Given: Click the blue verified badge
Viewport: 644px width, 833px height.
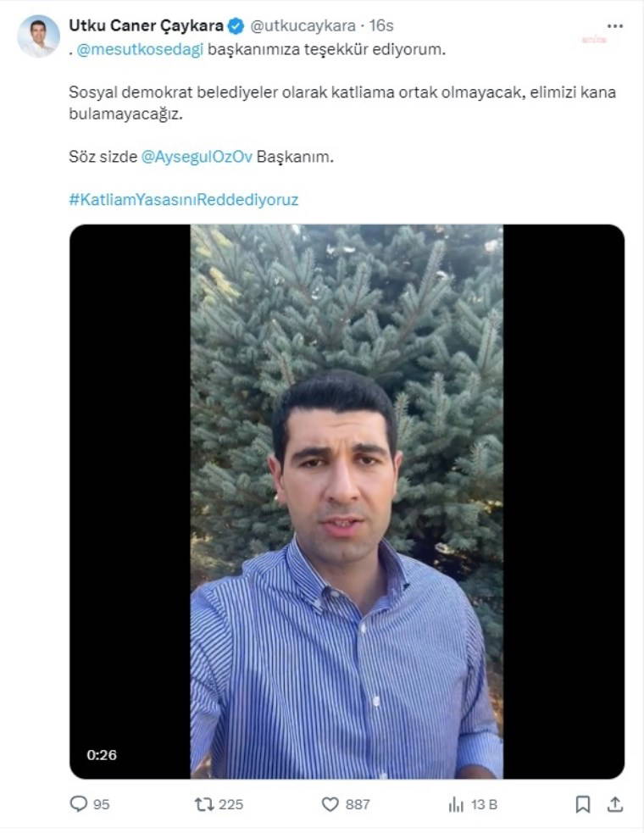Looking at the screenshot, I should [236, 25].
